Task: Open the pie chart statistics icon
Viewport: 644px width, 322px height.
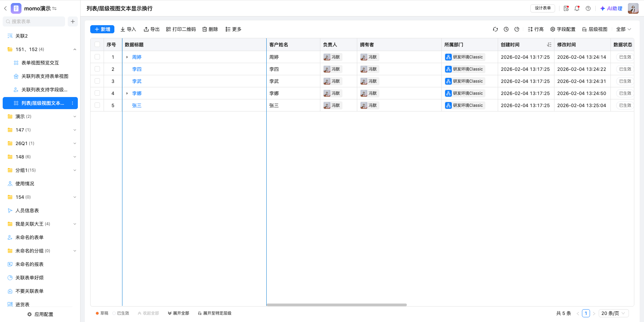Action: tap(517, 29)
